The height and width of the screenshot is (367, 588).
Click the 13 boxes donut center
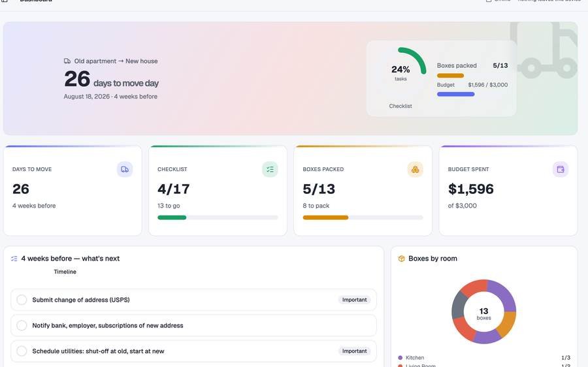(x=483, y=313)
